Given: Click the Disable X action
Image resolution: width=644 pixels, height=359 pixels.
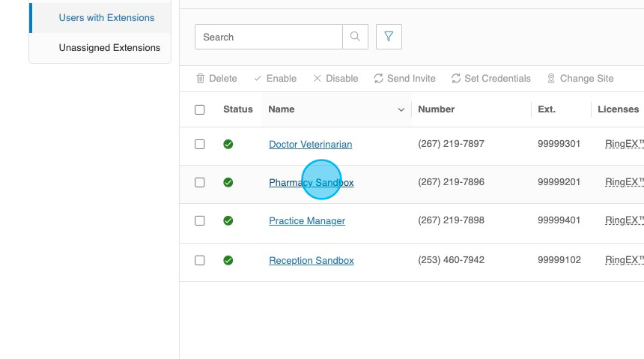Looking at the screenshot, I should [x=335, y=79].
